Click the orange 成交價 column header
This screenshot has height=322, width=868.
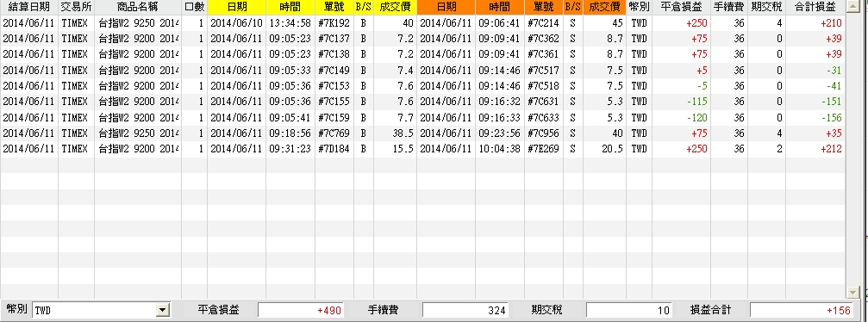point(604,7)
